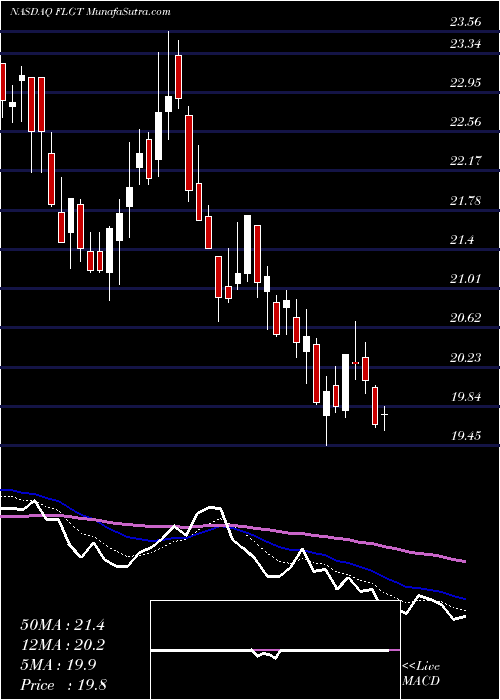This screenshot has width=500, height=700.
Task: Select the 22.17 price axis label
Action: point(466,161)
